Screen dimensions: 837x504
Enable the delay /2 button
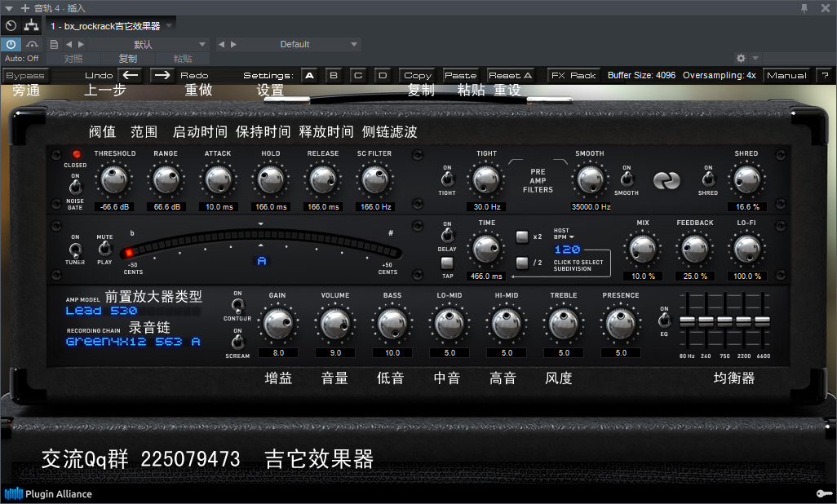522,262
